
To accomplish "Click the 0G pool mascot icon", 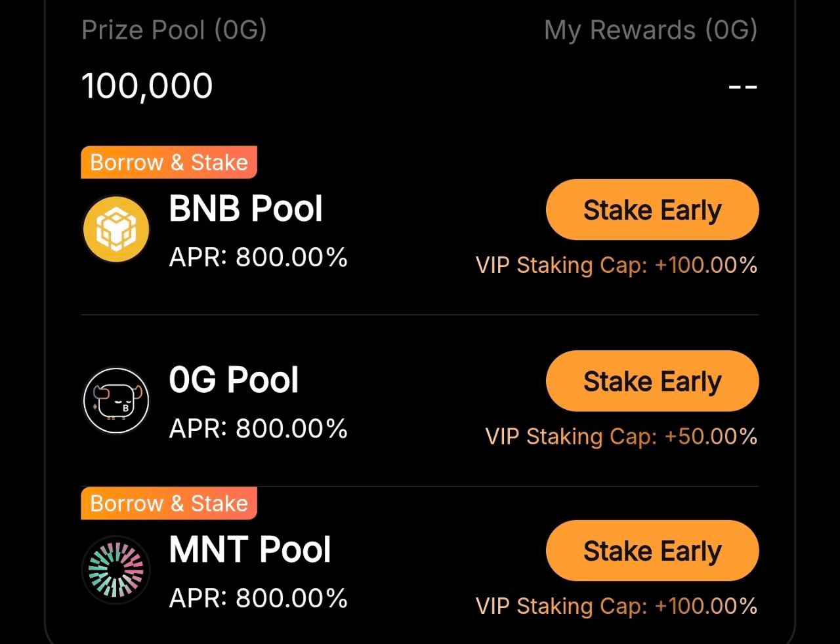I will coord(116,400).
